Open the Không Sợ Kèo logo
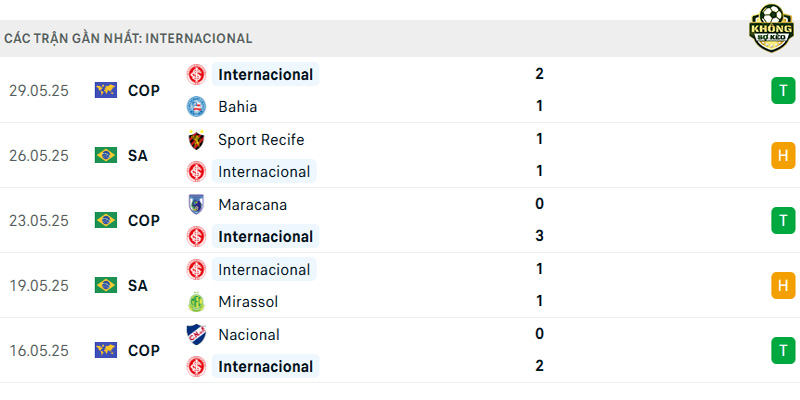800x400 pixels. tap(771, 28)
